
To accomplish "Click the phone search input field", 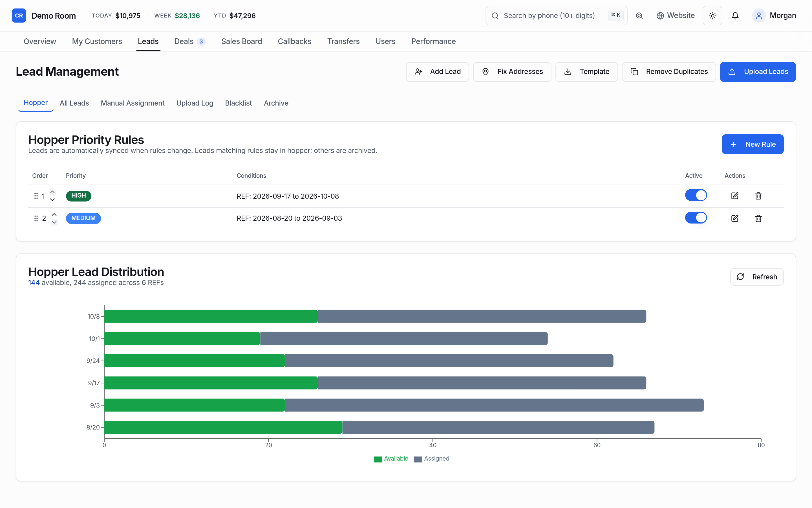I will [556, 16].
